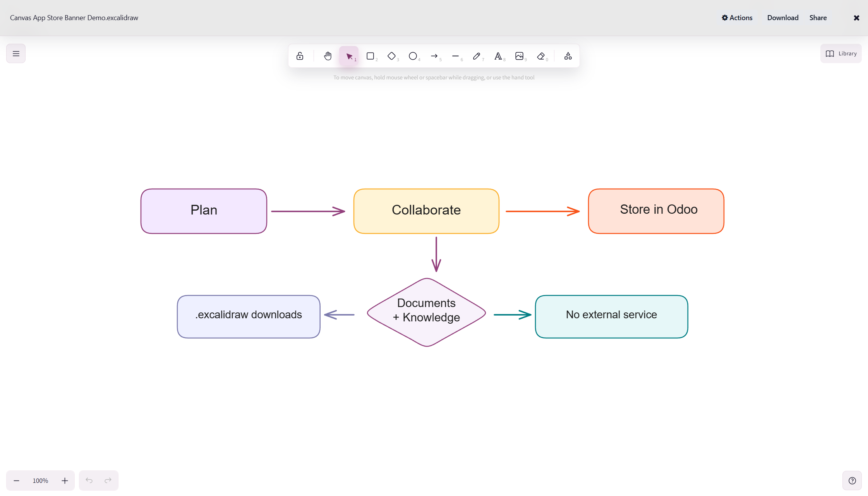Open the More tools shapes menu
This screenshot has height=496, width=868.
tap(568, 56)
